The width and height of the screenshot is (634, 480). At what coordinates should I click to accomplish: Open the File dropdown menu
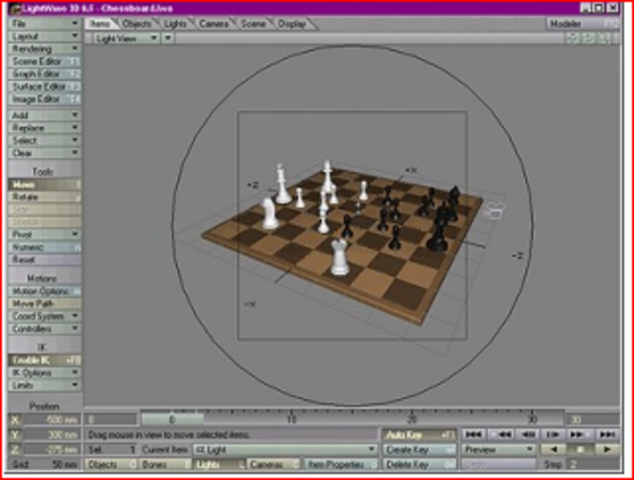(44, 23)
